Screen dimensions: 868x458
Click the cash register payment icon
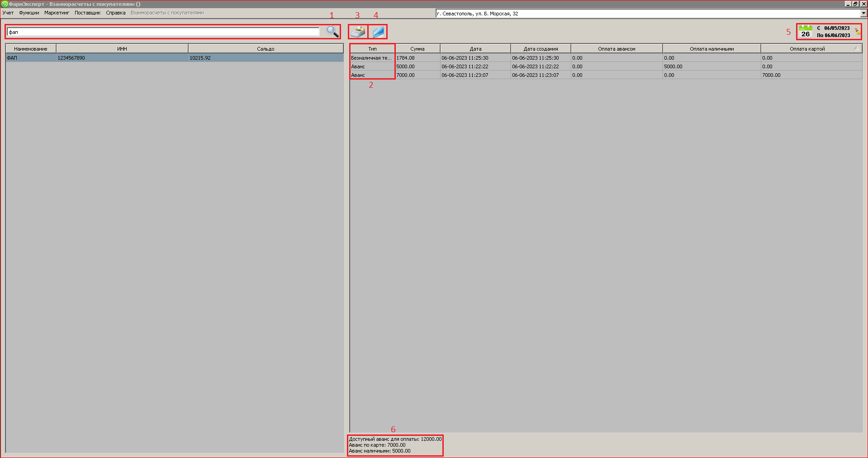358,32
